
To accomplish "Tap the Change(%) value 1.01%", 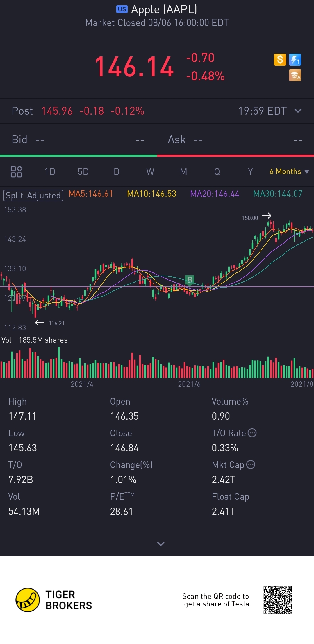I will pos(123,480).
